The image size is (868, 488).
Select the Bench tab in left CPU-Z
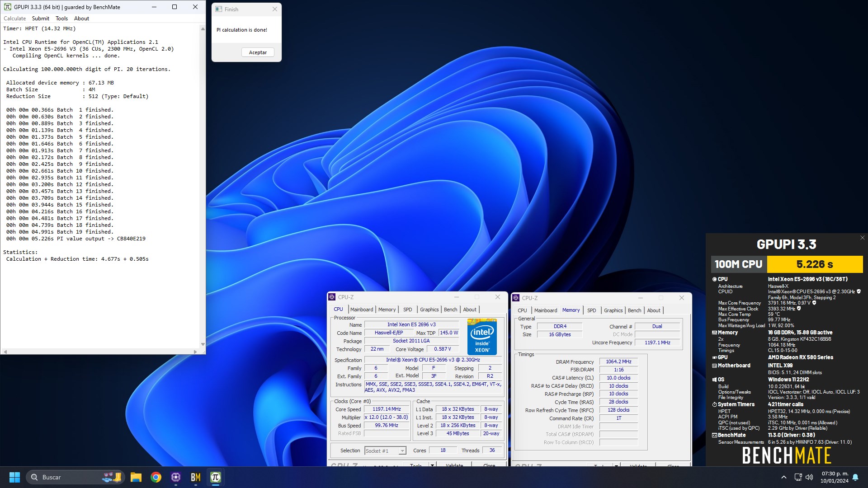click(x=451, y=310)
